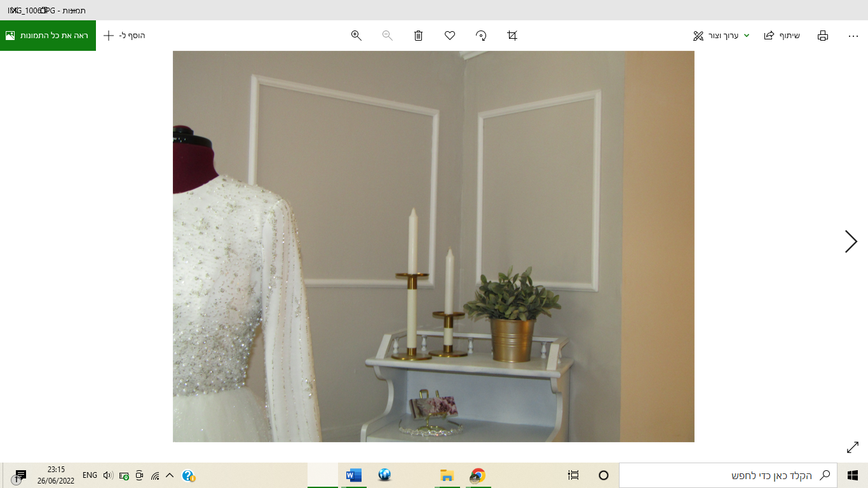Print the photo

pyautogui.click(x=823, y=36)
